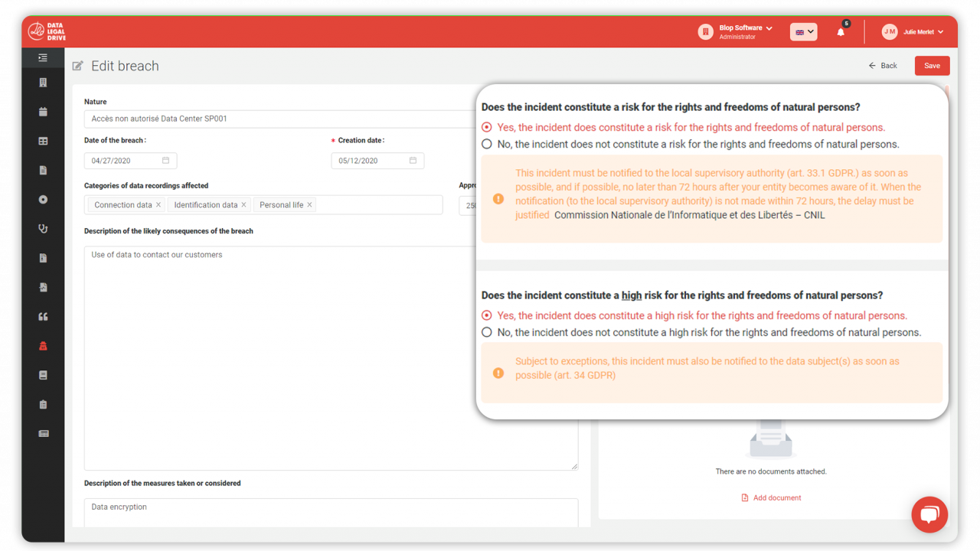This screenshot has width=980, height=551.
Task: Remove the Personal life tag
Action: 309,205
